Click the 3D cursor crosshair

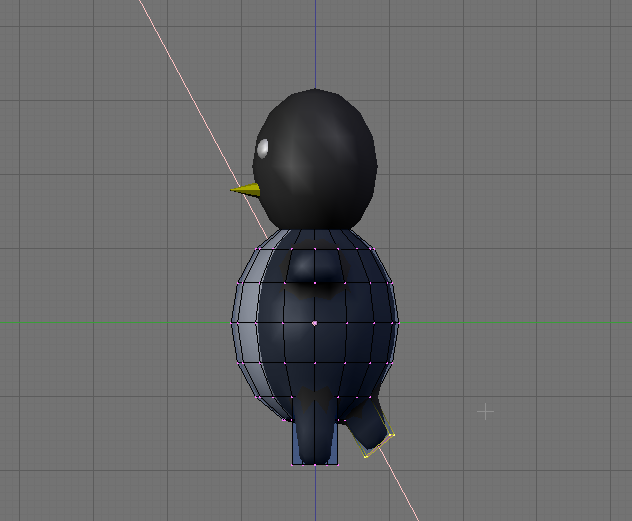(x=485, y=412)
